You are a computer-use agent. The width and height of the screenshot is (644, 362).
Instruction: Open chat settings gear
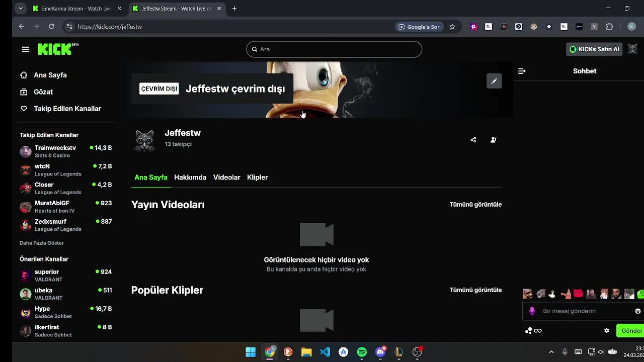pos(606,330)
